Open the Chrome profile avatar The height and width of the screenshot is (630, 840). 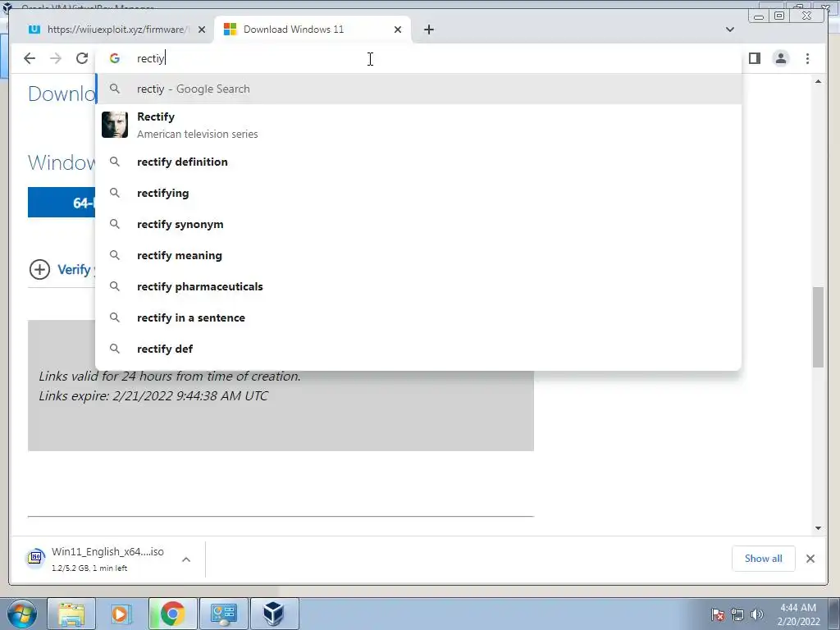click(781, 58)
